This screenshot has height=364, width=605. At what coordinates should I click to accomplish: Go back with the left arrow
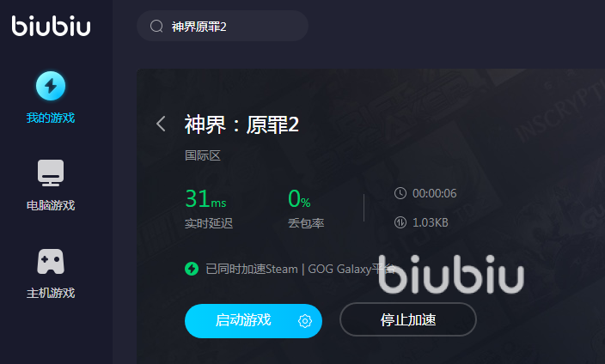point(161,124)
